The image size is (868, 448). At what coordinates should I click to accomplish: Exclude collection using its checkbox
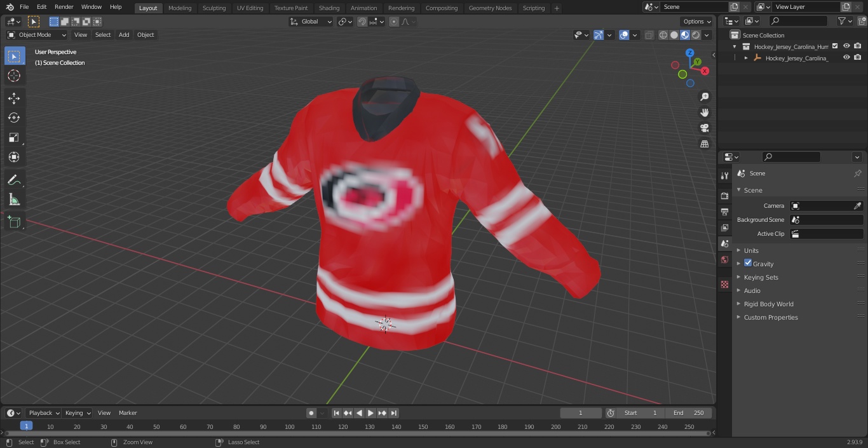pyautogui.click(x=835, y=46)
